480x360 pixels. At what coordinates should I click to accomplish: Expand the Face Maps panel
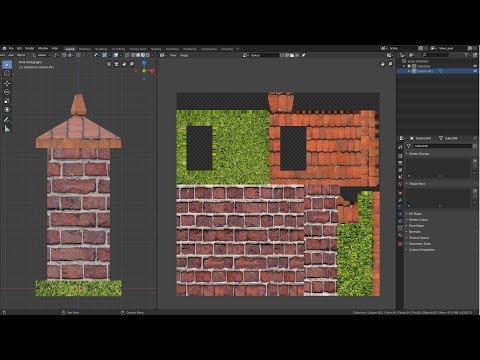pyautogui.click(x=416, y=226)
